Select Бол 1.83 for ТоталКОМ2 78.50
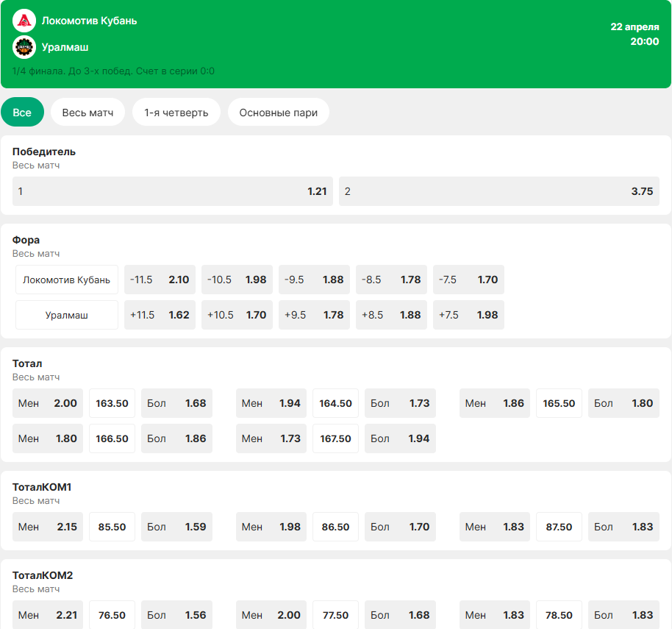The height and width of the screenshot is (629, 672). (x=623, y=615)
